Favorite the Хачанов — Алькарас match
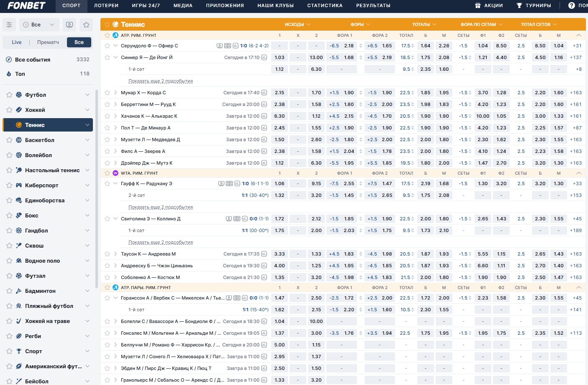The image size is (588, 385). [107, 116]
